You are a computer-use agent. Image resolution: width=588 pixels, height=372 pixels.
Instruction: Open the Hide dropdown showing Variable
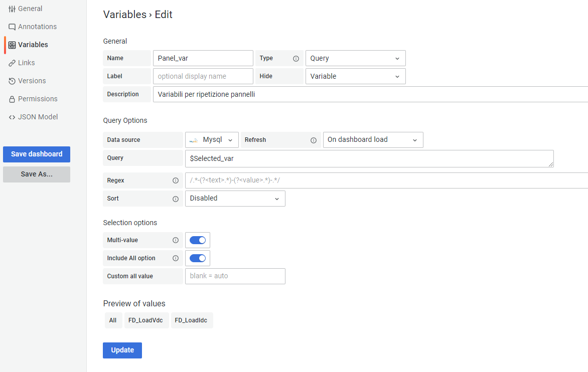click(x=356, y=76)
